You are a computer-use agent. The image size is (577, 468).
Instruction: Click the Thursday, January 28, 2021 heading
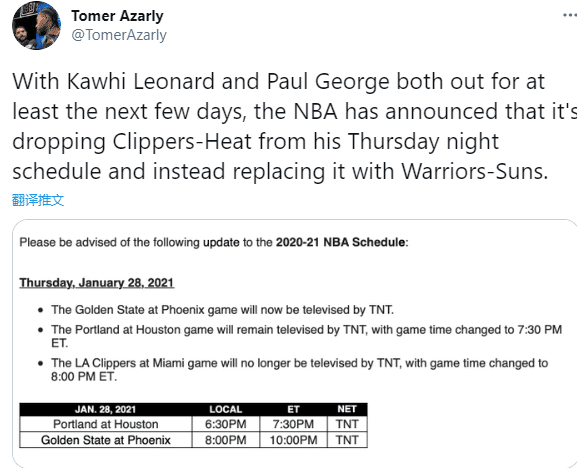(x=97, y=283)
